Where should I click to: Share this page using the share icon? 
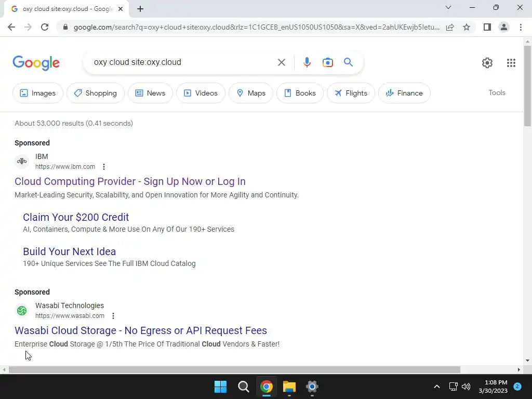coord(450,27)
